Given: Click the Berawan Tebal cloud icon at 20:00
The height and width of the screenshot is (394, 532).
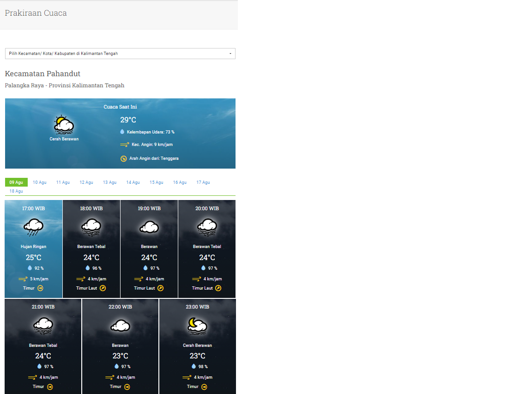Looking at the screenshot, I should coord(207,227).
